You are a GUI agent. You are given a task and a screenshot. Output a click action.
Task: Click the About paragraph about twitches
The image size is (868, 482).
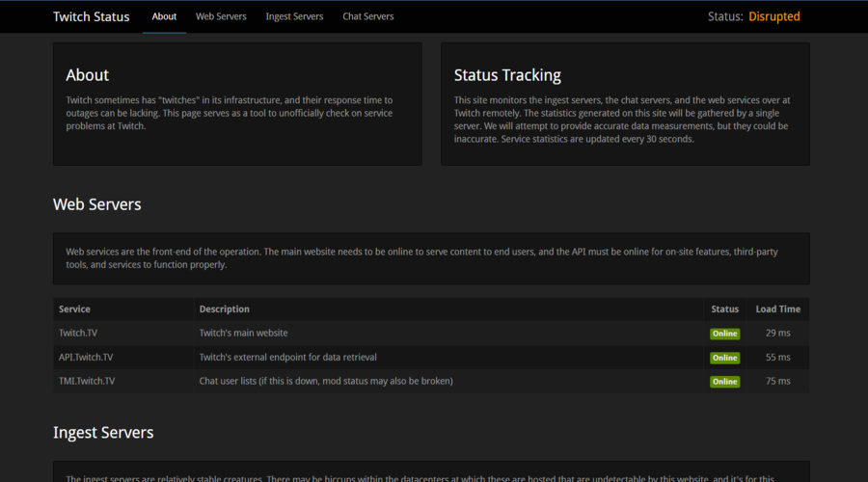[x=230, y=113]
